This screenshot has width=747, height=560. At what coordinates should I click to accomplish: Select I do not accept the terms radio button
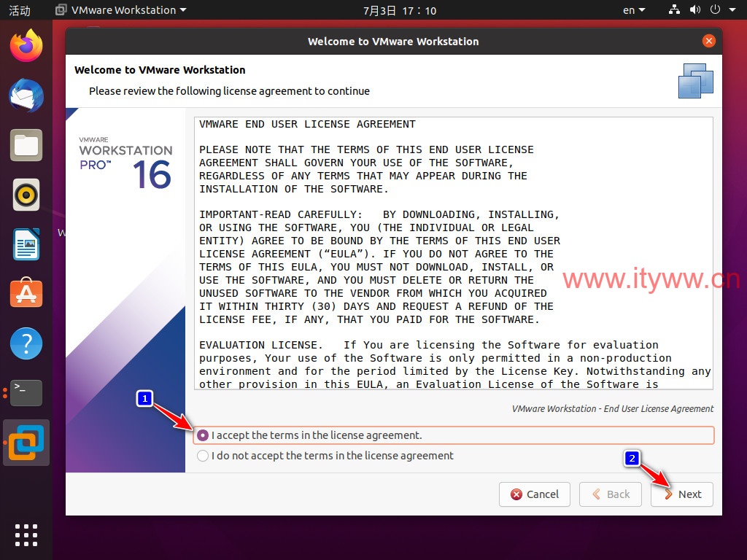203,456
